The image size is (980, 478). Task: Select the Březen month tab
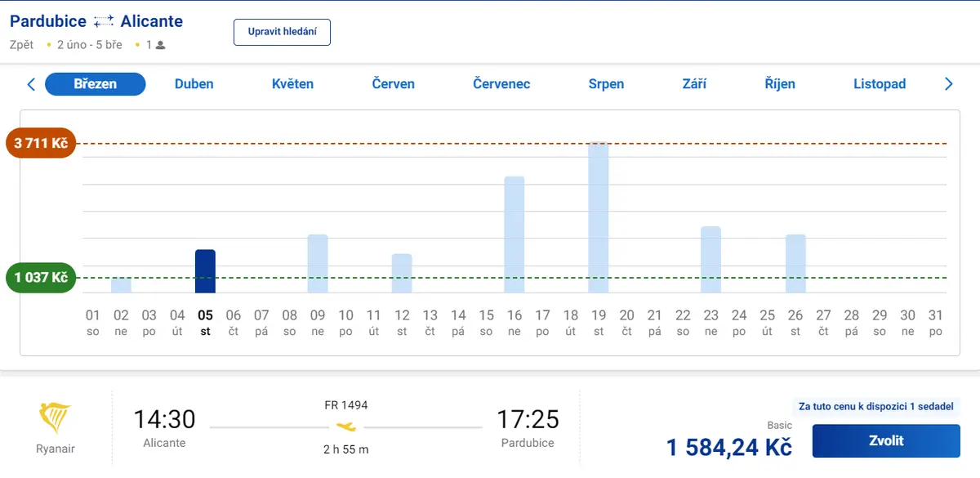[x=96, y=84]
